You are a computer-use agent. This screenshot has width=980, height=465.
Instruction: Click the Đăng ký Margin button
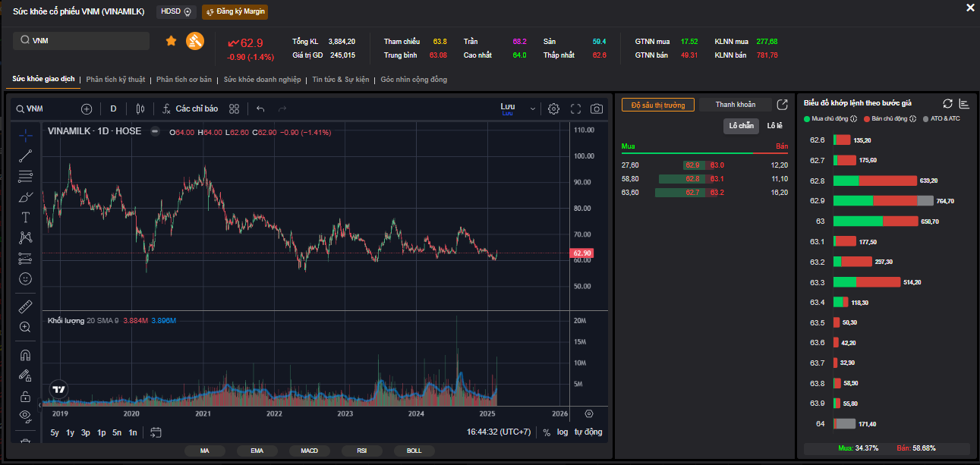coord(235,12)
